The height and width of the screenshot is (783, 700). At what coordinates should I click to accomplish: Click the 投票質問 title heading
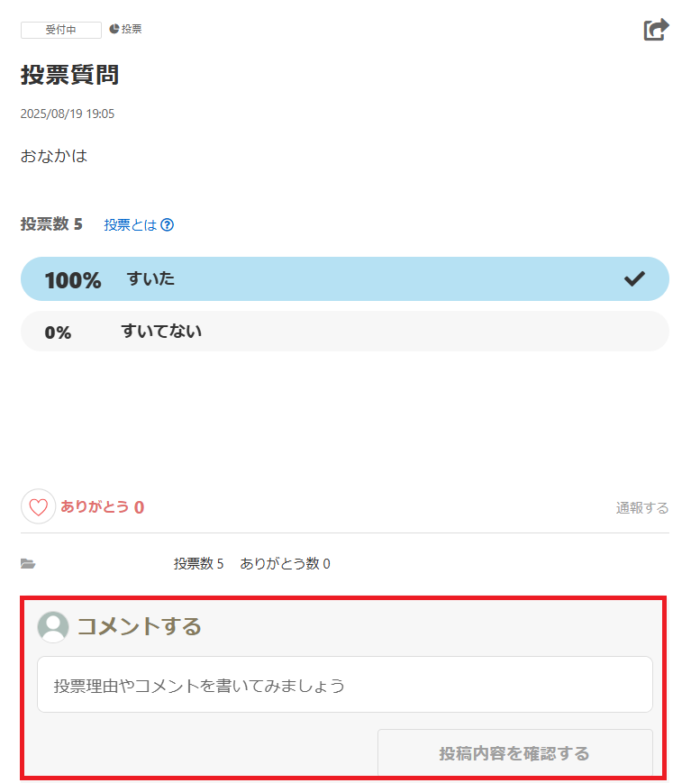point(70,75)
